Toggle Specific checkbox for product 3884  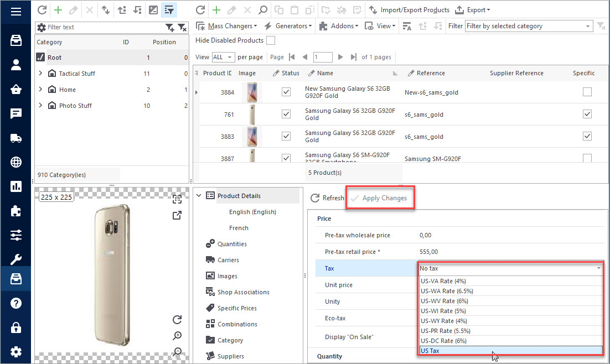[x=587, y=92]
